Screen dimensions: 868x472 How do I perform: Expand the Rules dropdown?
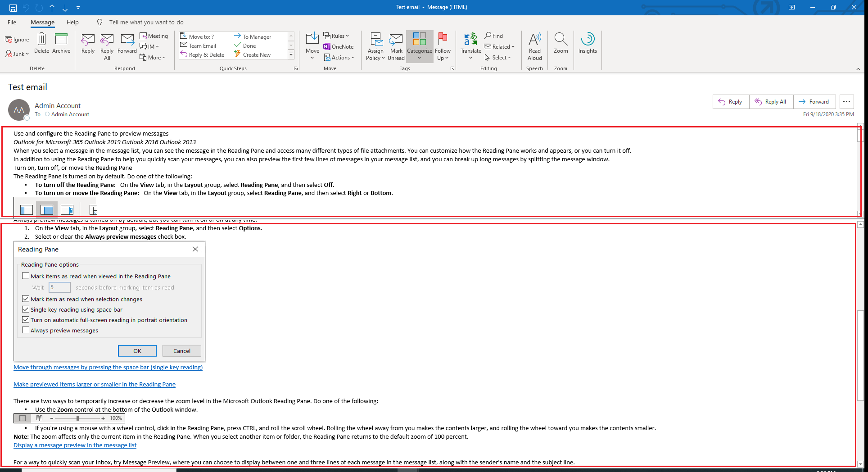tap(336, 36)
